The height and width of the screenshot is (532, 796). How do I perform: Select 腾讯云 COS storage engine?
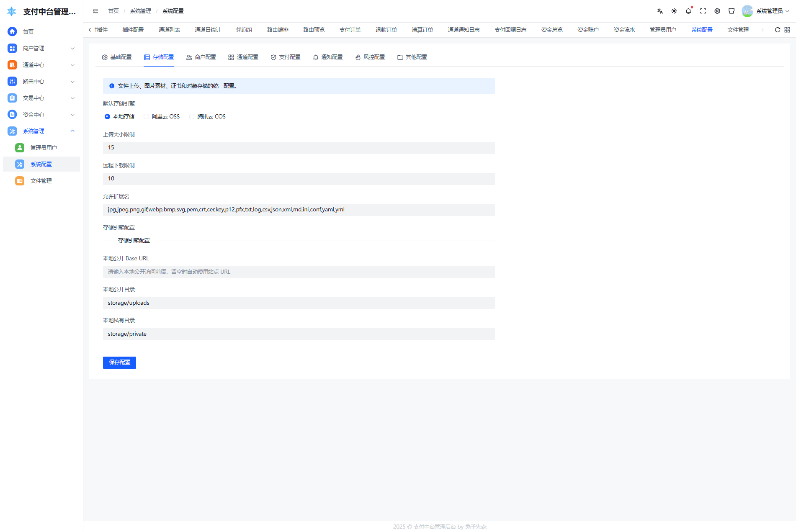click(192, 117)
